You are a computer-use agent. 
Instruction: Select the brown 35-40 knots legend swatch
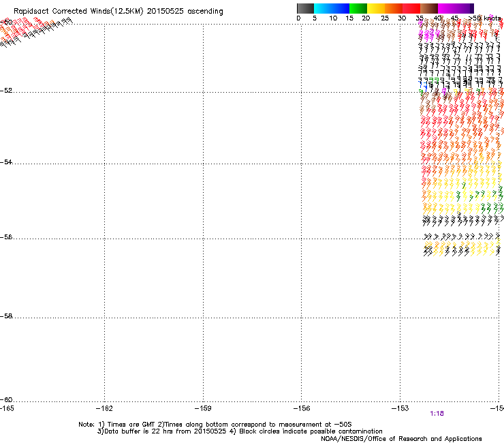pyautogui.click(x=429, y=8)
